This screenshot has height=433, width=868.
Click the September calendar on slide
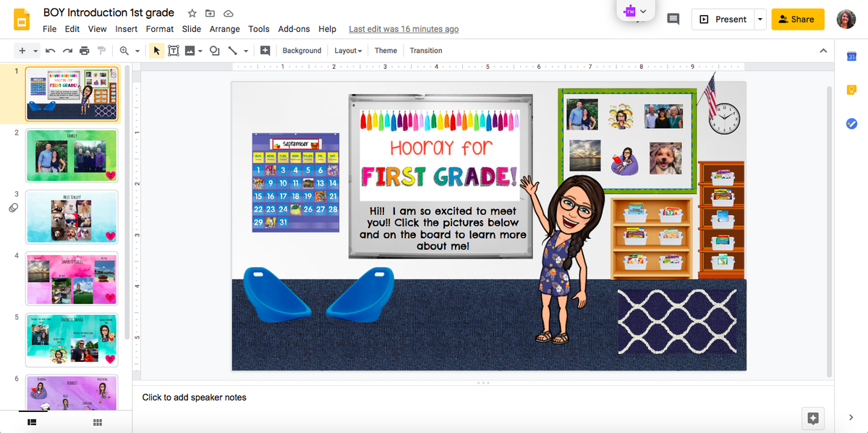click(295, 182)
